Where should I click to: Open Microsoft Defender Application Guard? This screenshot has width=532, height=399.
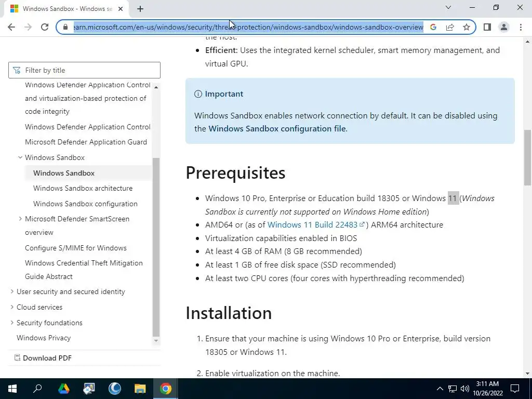coord(86,142)
